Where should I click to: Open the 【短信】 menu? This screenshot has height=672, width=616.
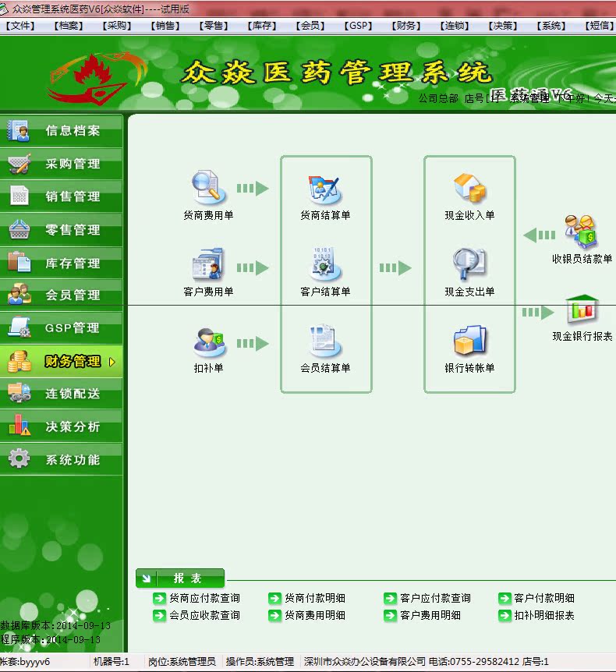click(600, 25)
